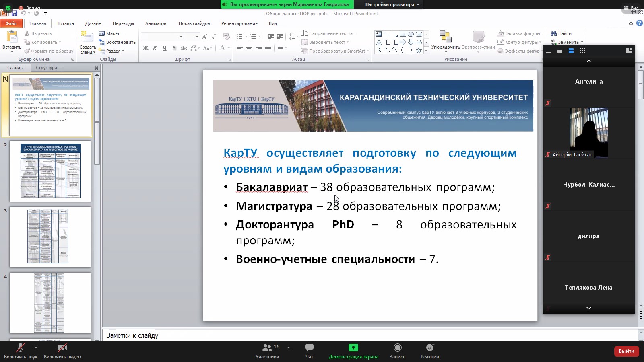Expand the shapes gallery more arrow

[x=426, y=51]
